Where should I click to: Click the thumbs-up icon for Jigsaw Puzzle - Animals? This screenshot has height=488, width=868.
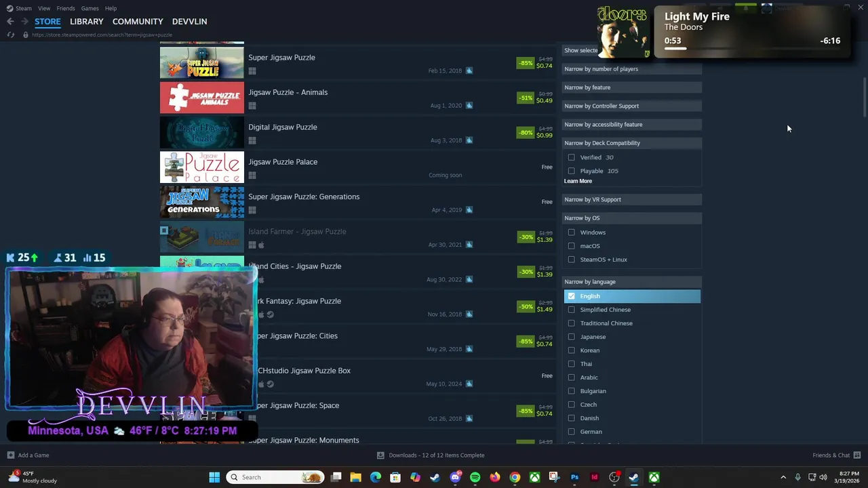[x=469, y=106]
